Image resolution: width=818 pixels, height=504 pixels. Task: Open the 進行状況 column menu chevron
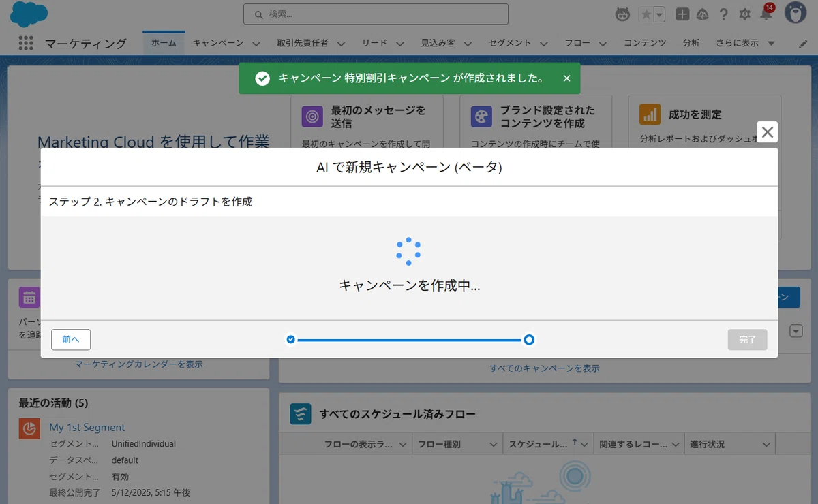767,445
